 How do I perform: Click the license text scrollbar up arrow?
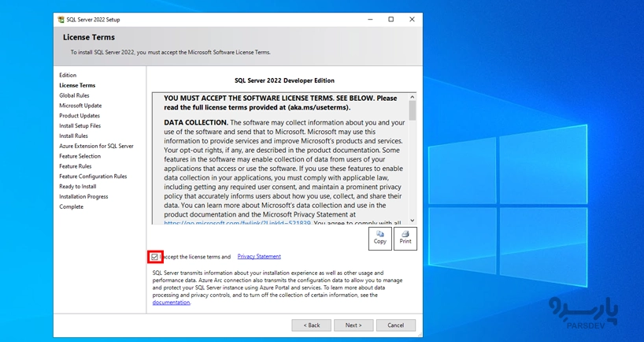tap(413, 96)
